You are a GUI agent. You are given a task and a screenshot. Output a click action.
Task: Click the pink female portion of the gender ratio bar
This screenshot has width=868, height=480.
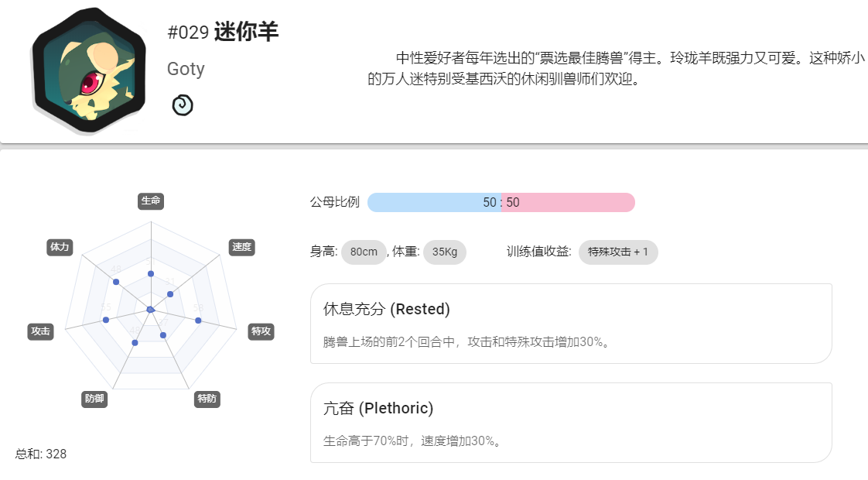click(568, 202)
